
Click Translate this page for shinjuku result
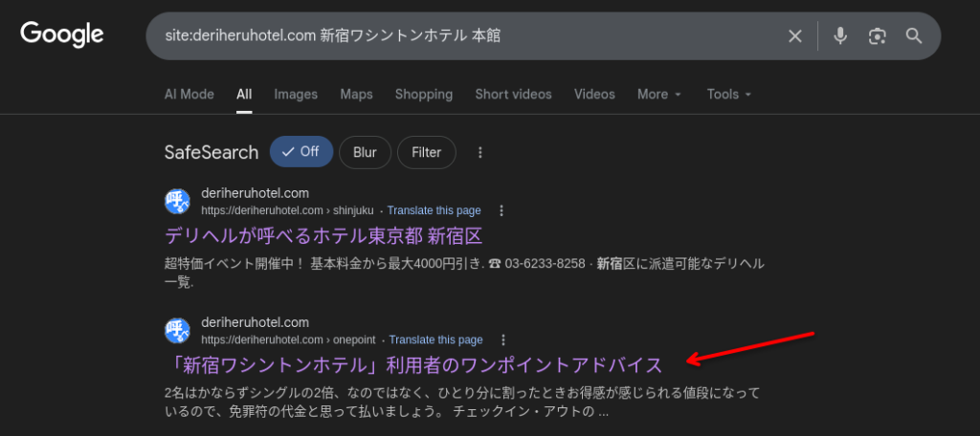tap(434, 210)
